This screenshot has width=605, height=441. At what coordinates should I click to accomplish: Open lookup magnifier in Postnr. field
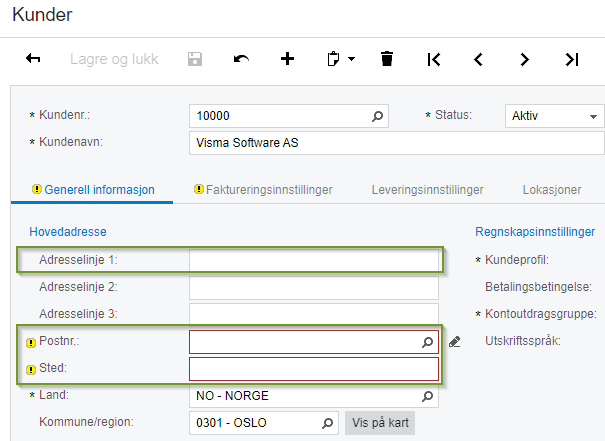427,342
